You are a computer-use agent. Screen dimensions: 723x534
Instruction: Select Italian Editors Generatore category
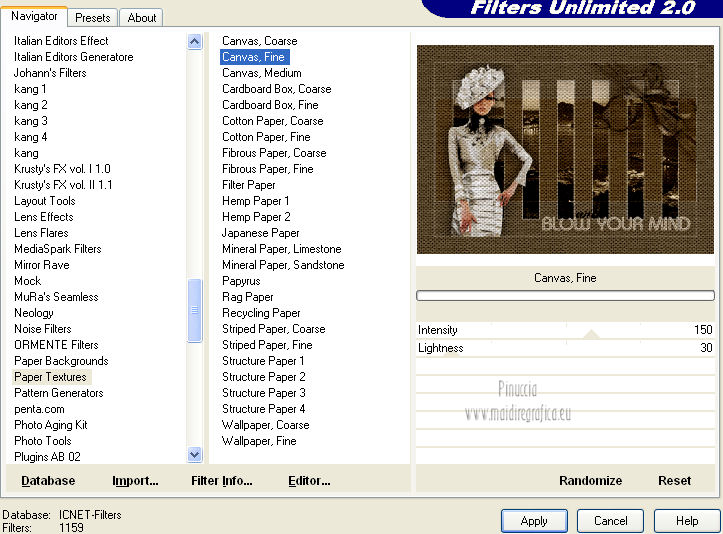click(x=73, y=57)
